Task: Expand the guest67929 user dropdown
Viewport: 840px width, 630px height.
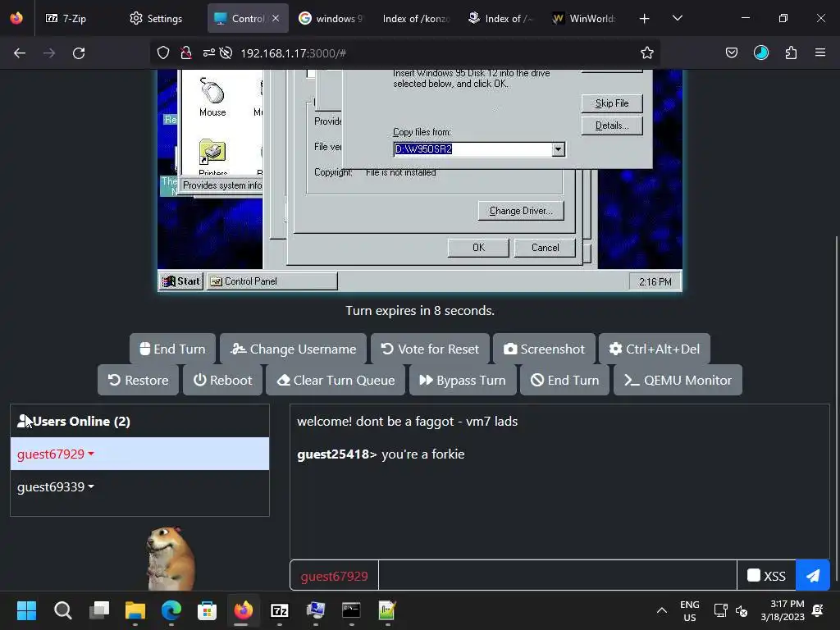Action: point(56,454)
